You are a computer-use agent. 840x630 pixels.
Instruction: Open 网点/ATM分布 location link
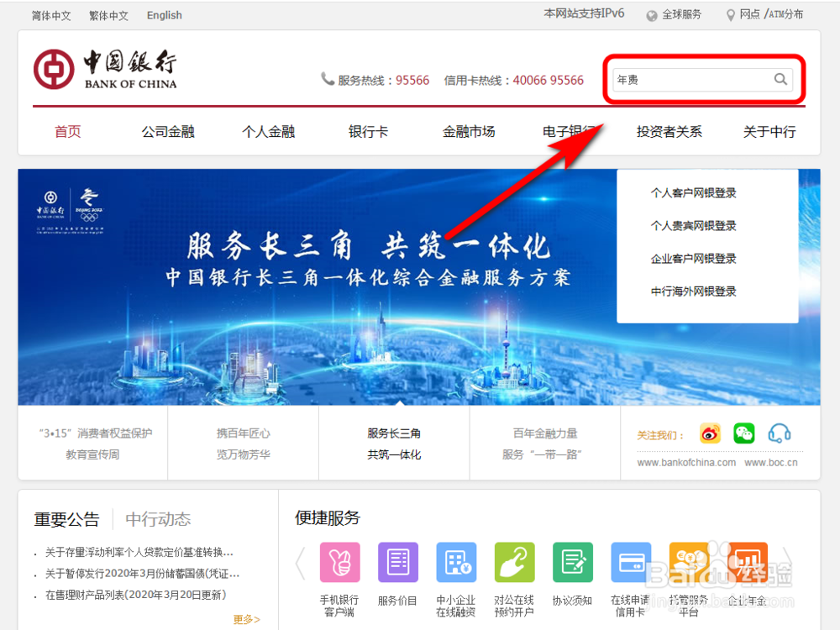[x=765, y=15]
